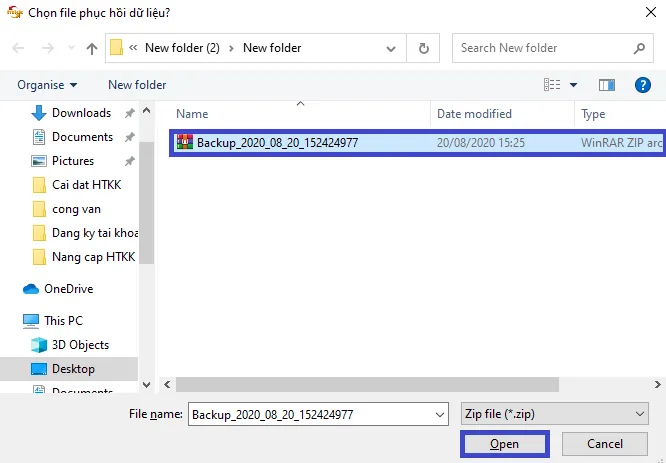The width and height of the screenshot is (666, 463).
Task: Click the search magnifier icon
Action: (639, 48)
